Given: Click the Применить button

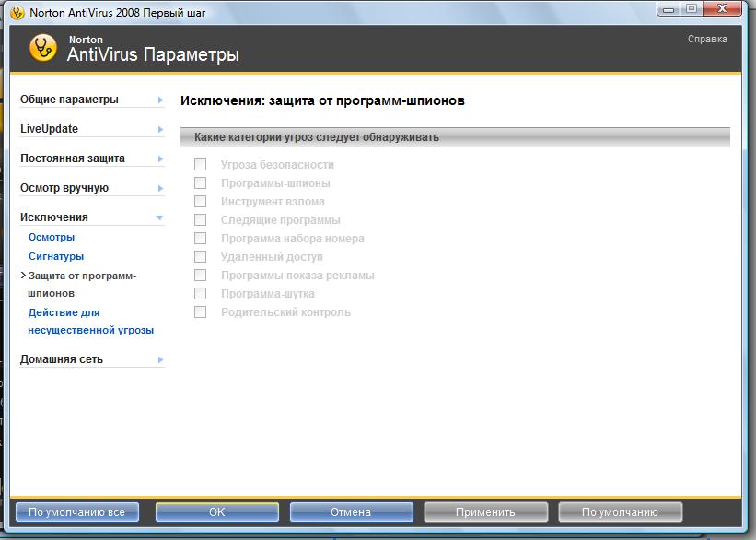Looking at the screenshot, I should point(485,512).
